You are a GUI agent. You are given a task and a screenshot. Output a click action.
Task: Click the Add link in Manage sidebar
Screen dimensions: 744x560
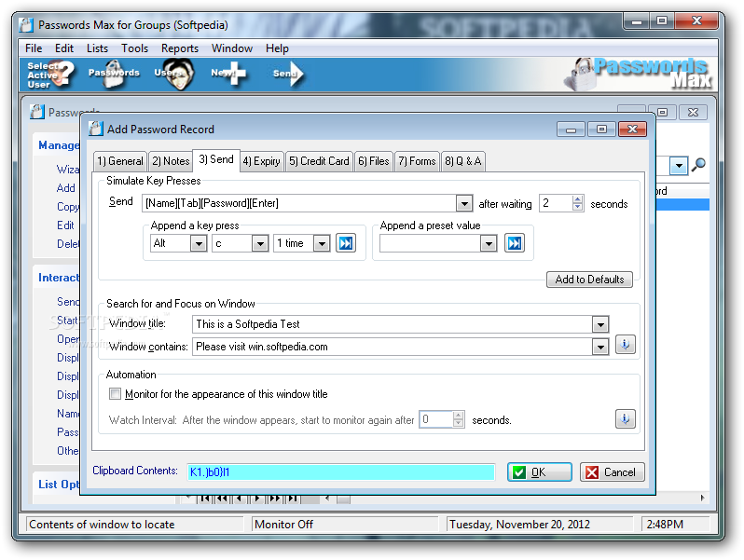pyautogui.click(x=66, y=188)
